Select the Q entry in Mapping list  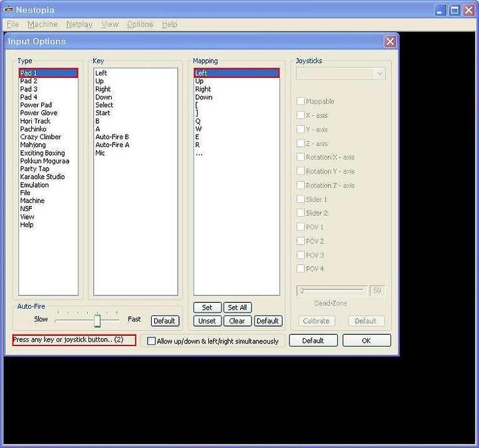[x=236, y=120]
